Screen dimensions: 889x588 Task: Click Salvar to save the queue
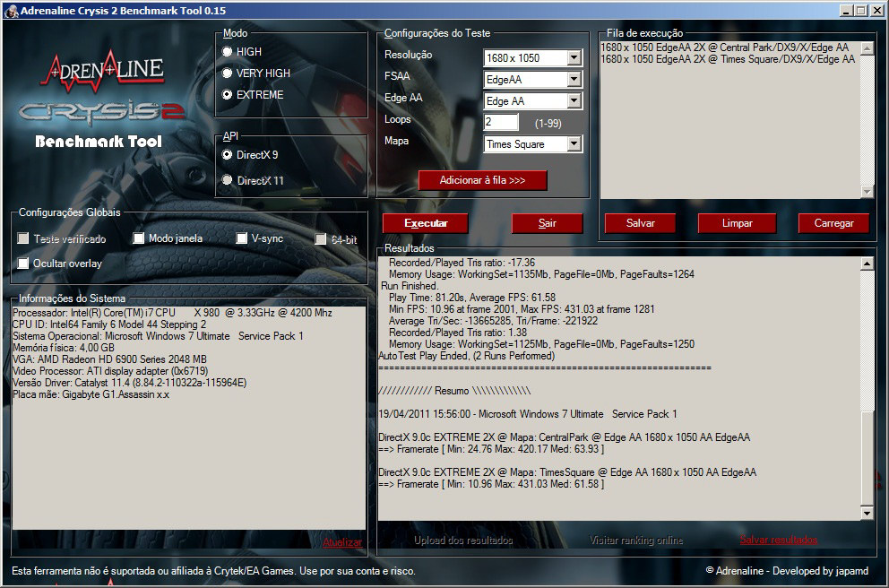pyautogui.click(x=640, y=223)
